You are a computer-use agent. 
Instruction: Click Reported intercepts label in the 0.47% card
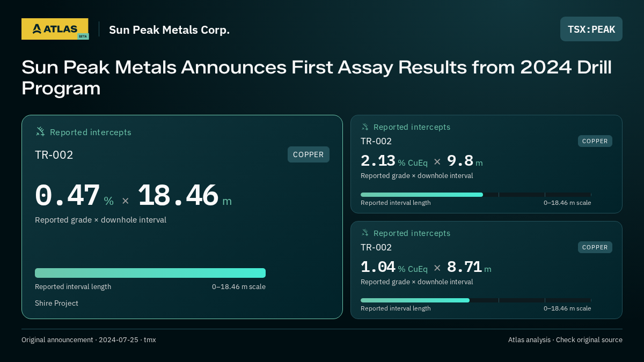[91, 132]
